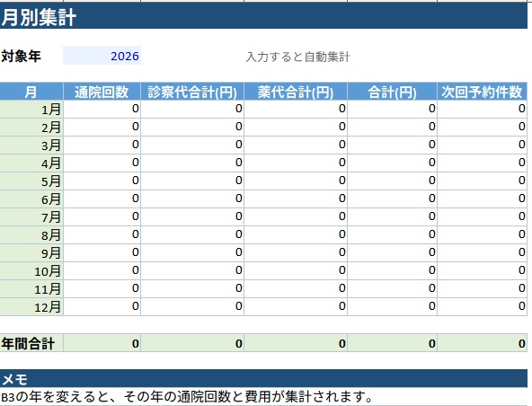Select the 対象年 label cell

31,56
